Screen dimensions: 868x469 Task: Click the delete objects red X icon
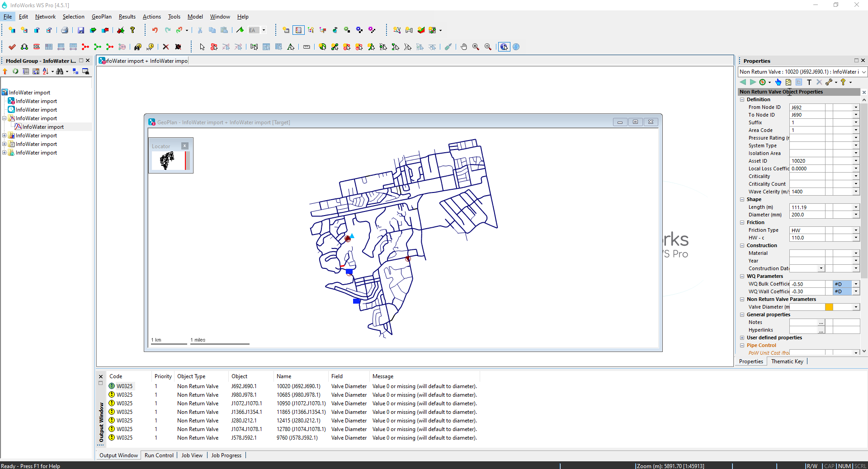[166, 47]
